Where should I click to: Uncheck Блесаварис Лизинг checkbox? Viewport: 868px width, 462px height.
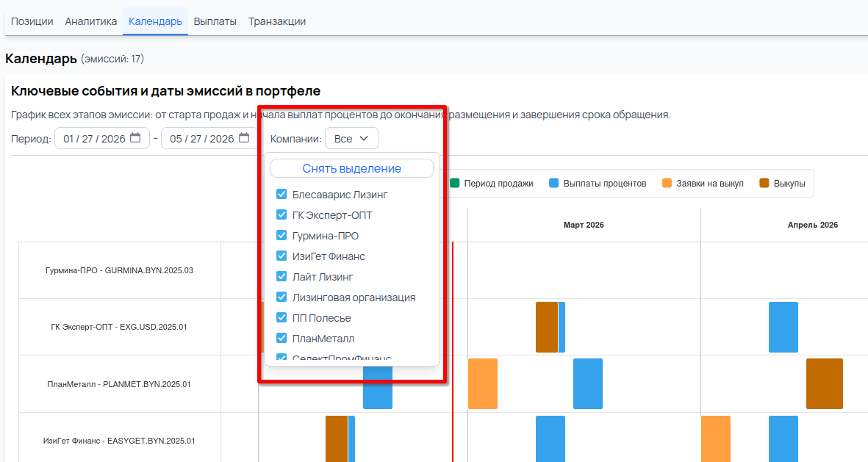point(281,195)
